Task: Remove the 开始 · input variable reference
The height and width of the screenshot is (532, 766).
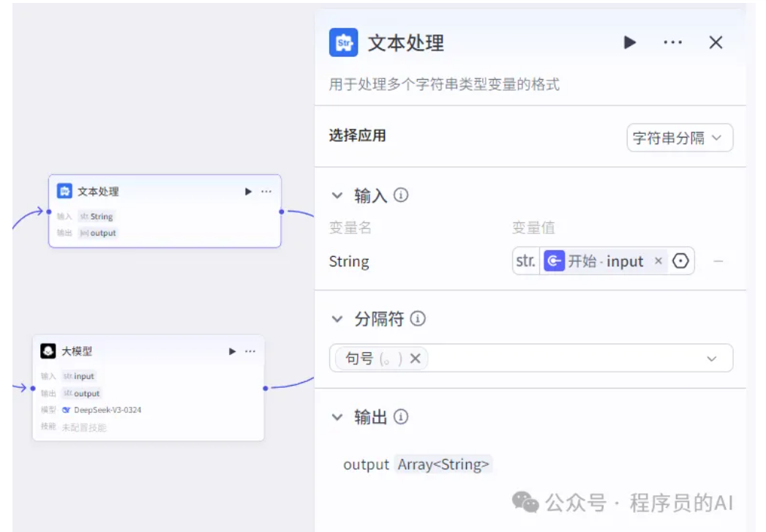Action: pyautogui.click(x=658, y=261)
